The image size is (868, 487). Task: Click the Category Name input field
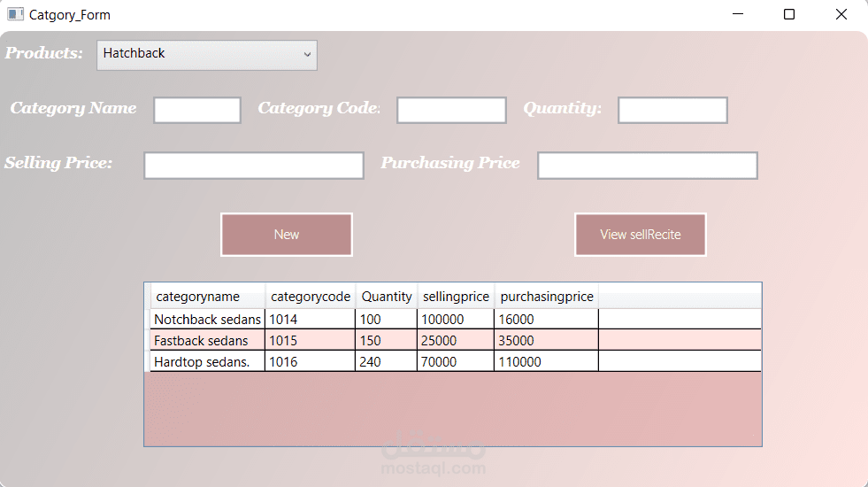[197, 110]
